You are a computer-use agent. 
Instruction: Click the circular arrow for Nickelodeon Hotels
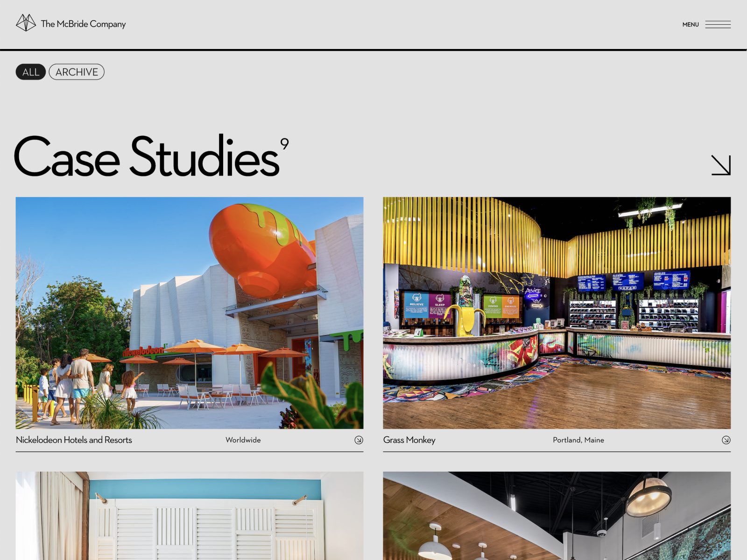pos(359,440)
